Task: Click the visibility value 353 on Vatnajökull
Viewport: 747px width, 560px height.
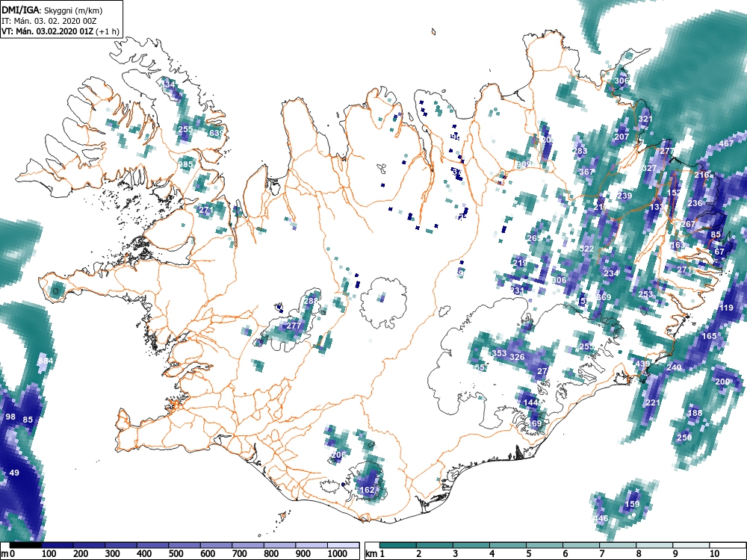Action: [x=499, y=353]
